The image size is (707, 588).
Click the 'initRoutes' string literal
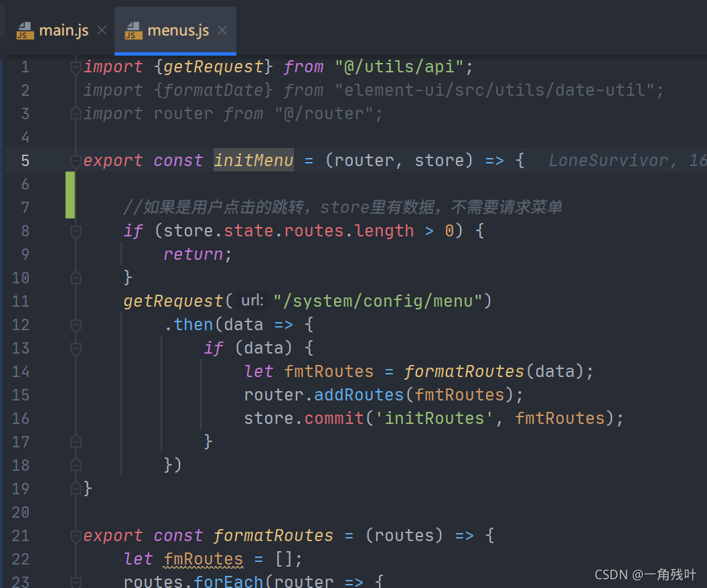click(434, 419)
